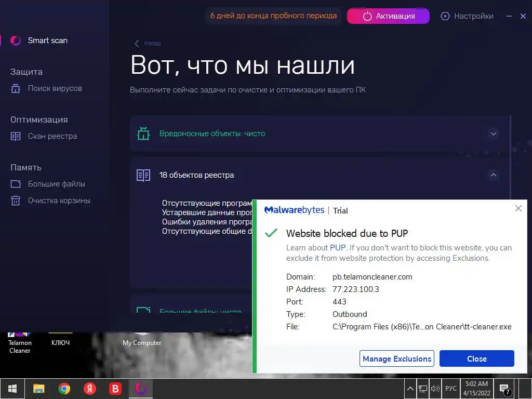
Task: Click the trial period remaining notice
Action: coord(273,16)
